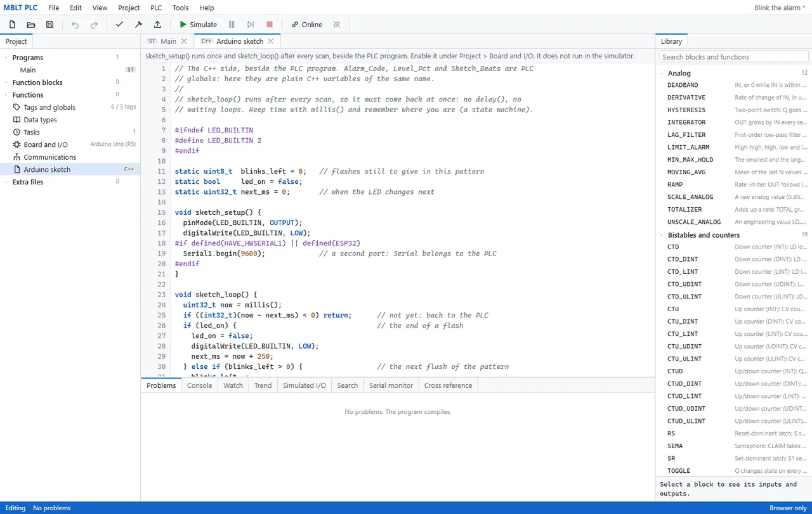The image size is (812, 514).
Task: Click the Step one scan icon
Action: click(251, 25)
